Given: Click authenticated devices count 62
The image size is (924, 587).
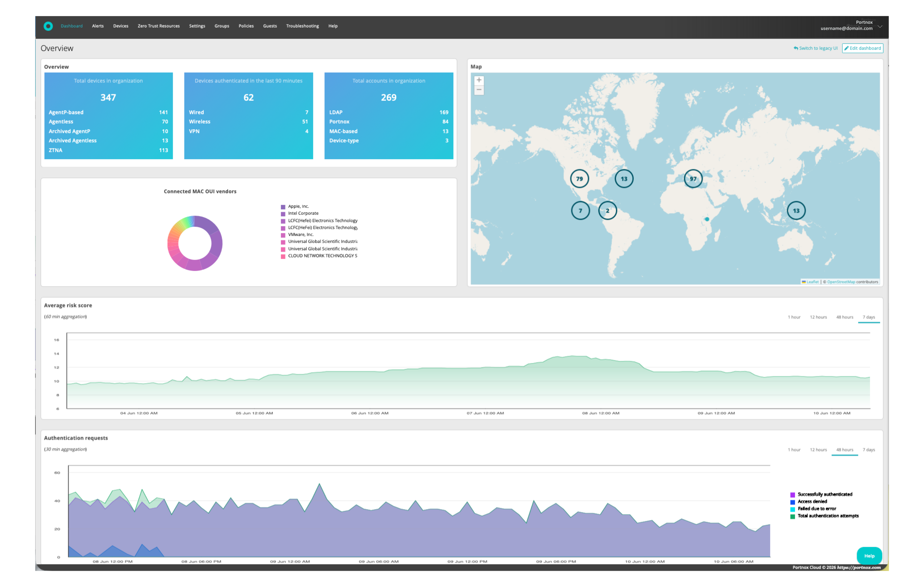Looking at the screenshot, I should point(248,97).
